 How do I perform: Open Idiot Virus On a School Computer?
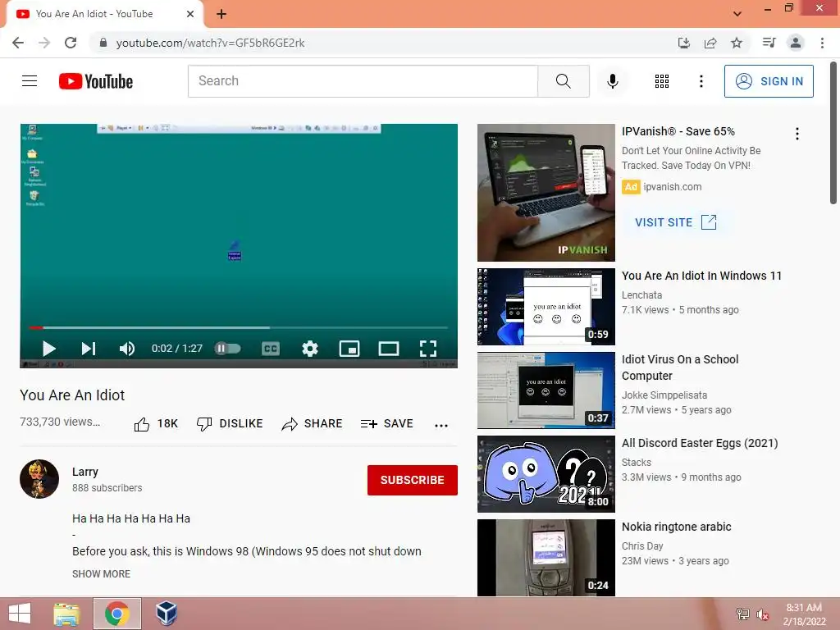[680, 367]
